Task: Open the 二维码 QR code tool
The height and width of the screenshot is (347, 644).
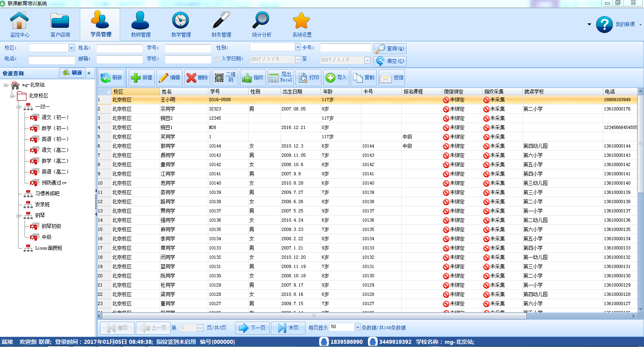Action: coord(225,77)
